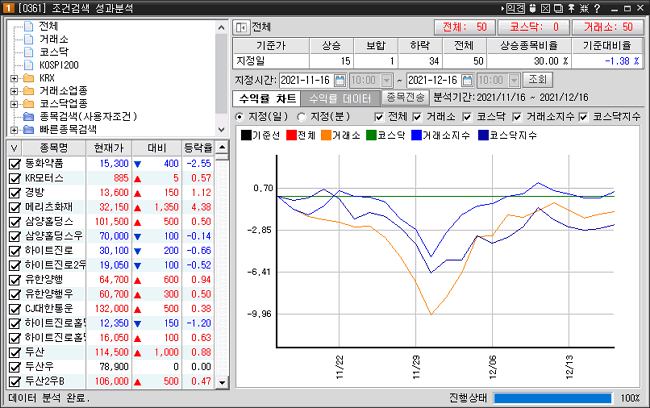Image resolution: width=650 pixels, height=408 pixels.
Task: Select the 지정(일) radio button
Action: tap(239, 117)
